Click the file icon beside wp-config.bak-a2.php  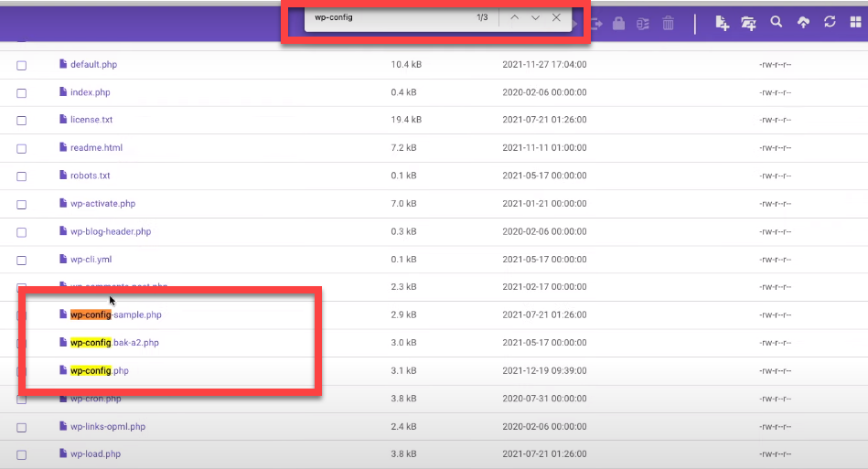point(63,342)
